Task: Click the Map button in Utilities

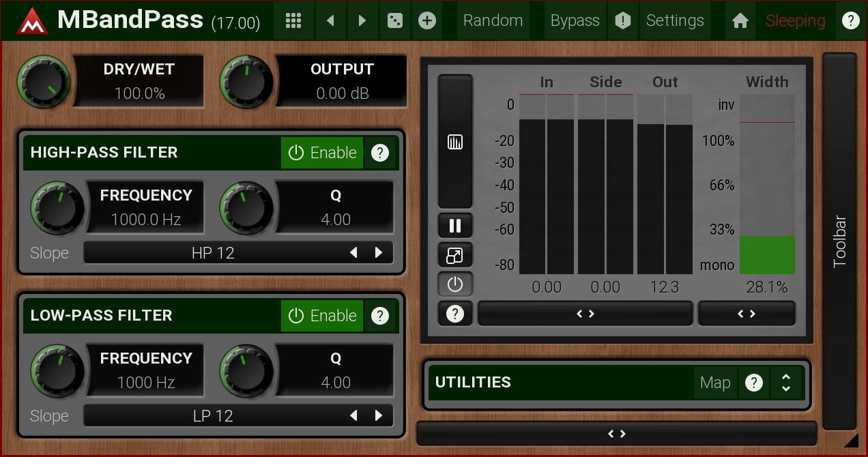Action: pos(714,383)
